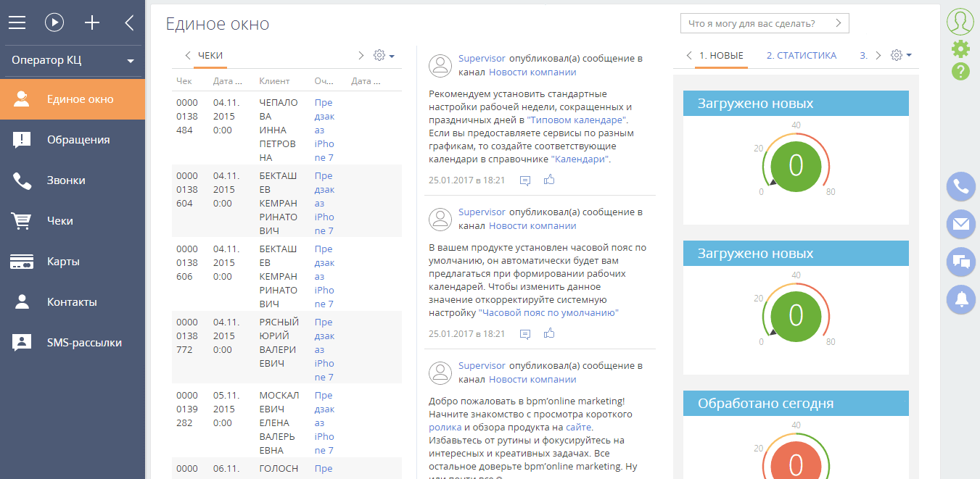Open the hamburger main menu
This screenshot has width=980, height=479.
pos(17,22)
